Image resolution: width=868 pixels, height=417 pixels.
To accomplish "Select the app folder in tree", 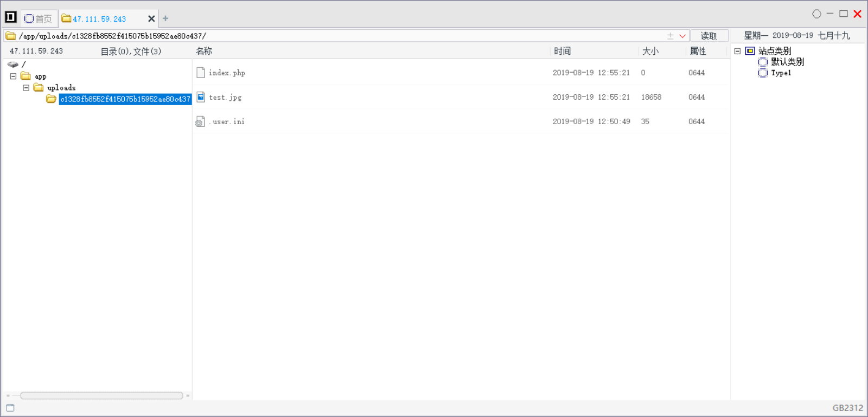I will pos(34,76).
